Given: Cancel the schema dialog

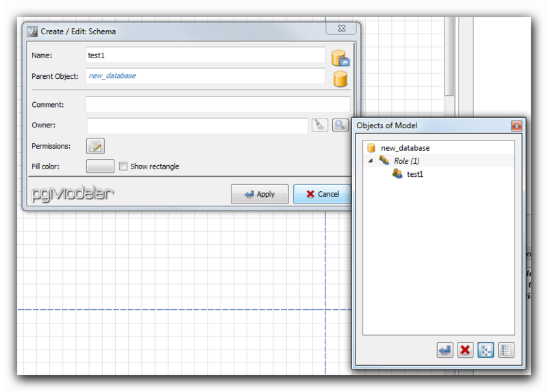Looking at the screenshot, I should (322, 194).
